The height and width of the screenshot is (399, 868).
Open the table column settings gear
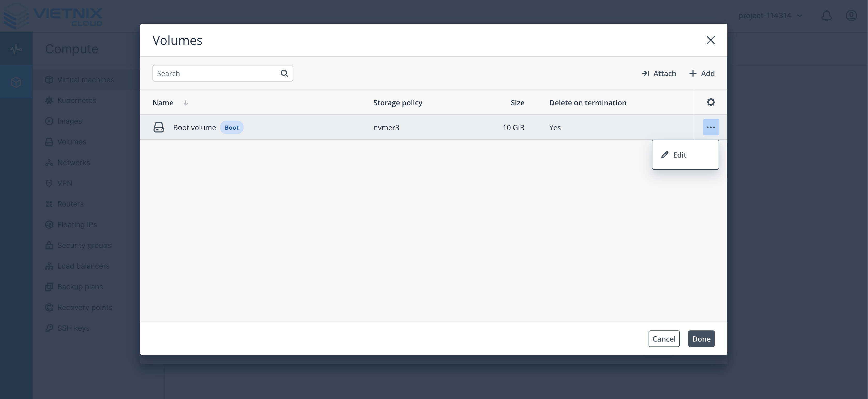710,102
